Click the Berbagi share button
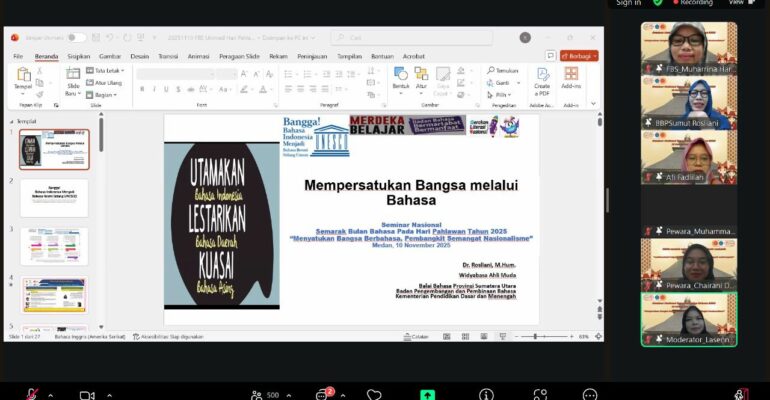770x400 pixels. point(579,57)
